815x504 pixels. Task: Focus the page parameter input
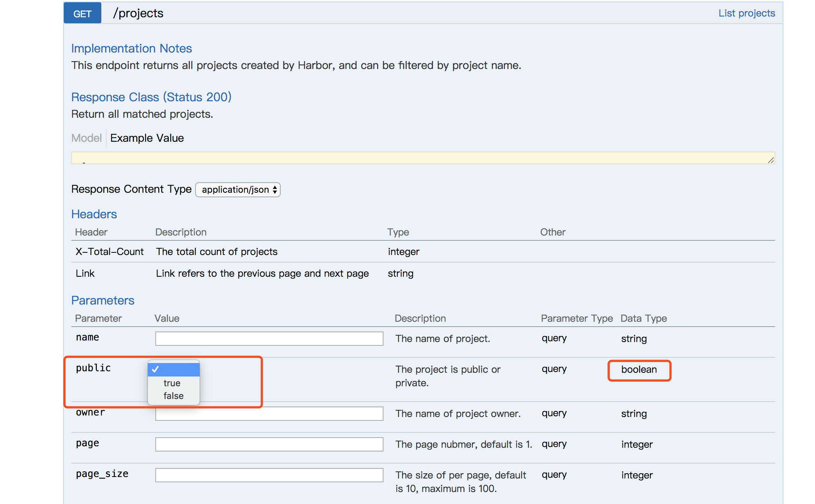tap(269, 444)
